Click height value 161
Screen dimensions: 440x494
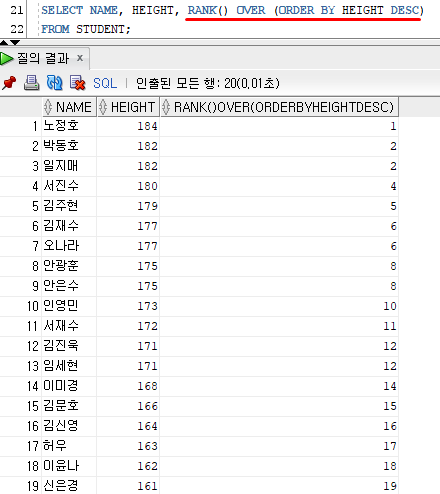tap(147, 486)
